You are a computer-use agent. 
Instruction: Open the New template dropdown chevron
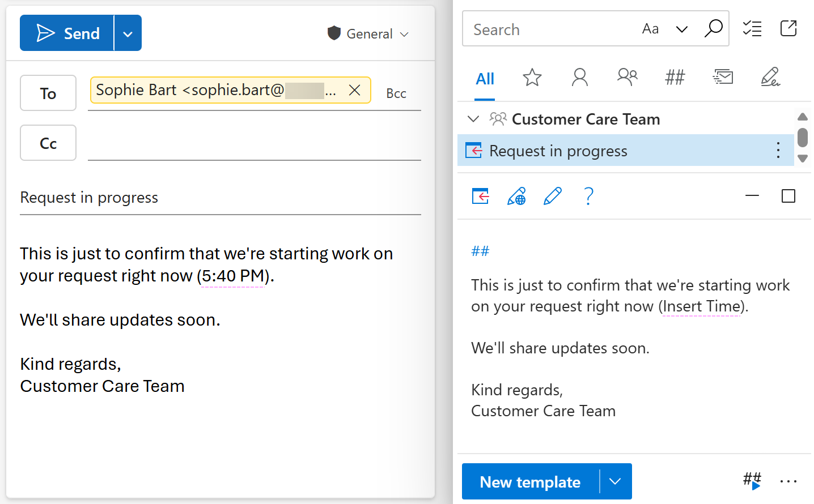point(615,481)
